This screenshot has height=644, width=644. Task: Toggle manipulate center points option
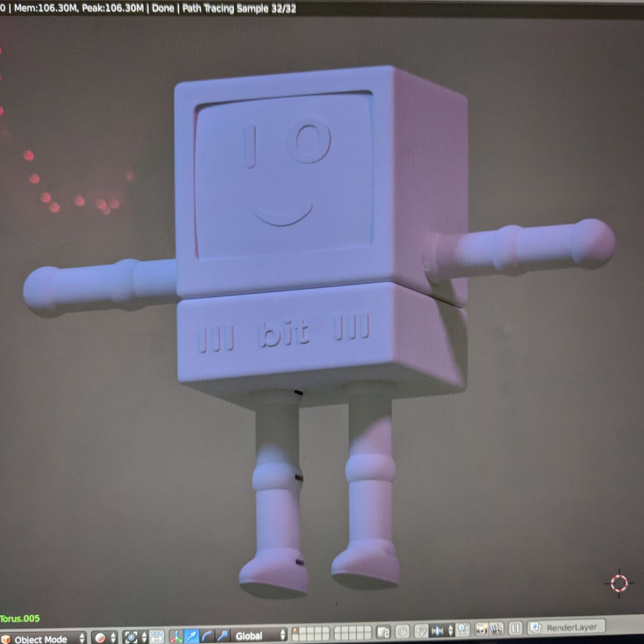[x=157, y=636]
